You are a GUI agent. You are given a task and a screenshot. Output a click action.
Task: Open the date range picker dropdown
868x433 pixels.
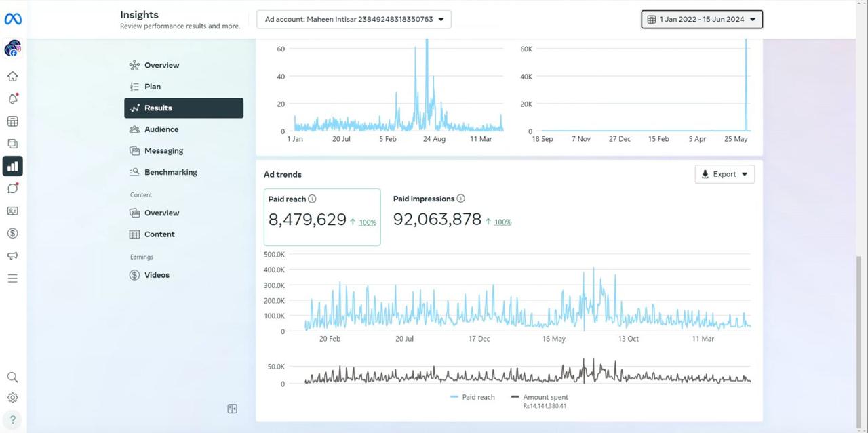[701, 20]
